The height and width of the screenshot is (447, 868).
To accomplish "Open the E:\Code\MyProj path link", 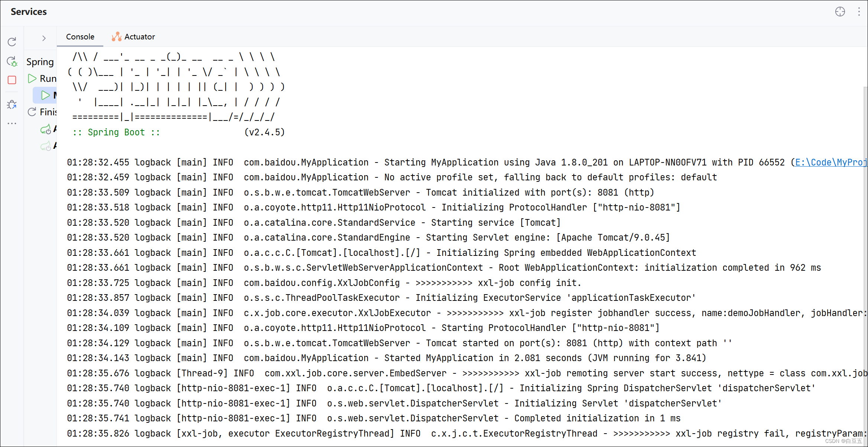I will coord(831,163).
